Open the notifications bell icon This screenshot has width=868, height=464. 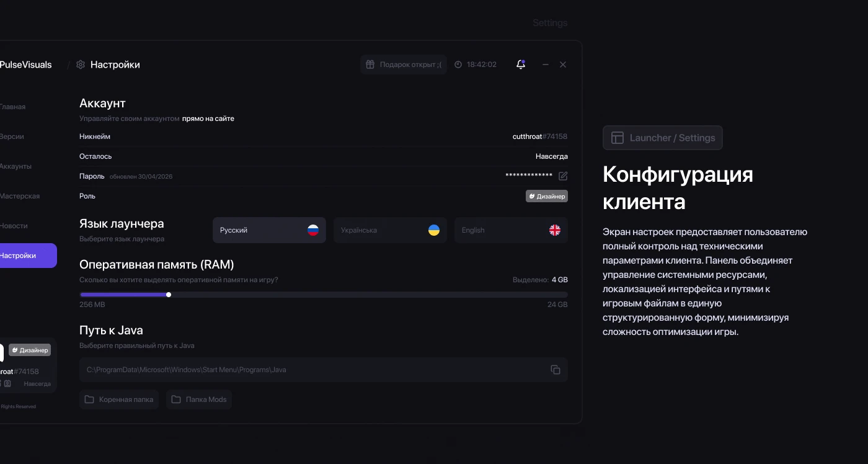pyautogui.click(x=521, y=65)
